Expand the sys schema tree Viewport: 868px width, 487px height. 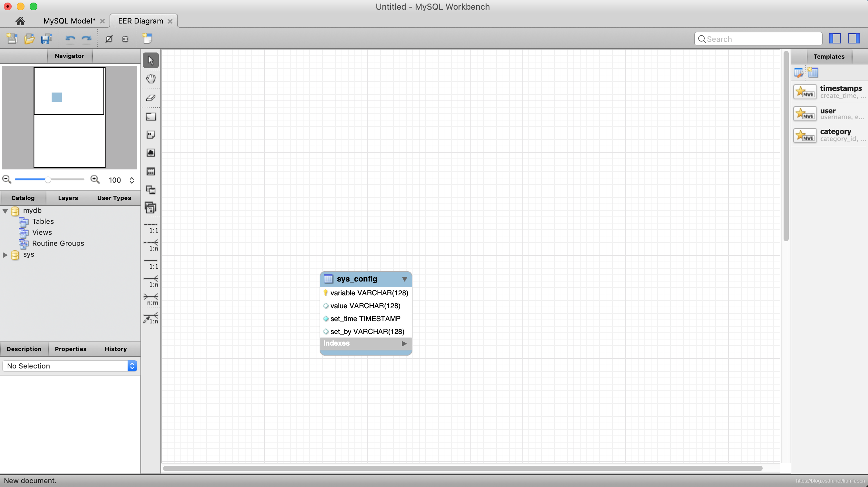click(x=5, y=255)
